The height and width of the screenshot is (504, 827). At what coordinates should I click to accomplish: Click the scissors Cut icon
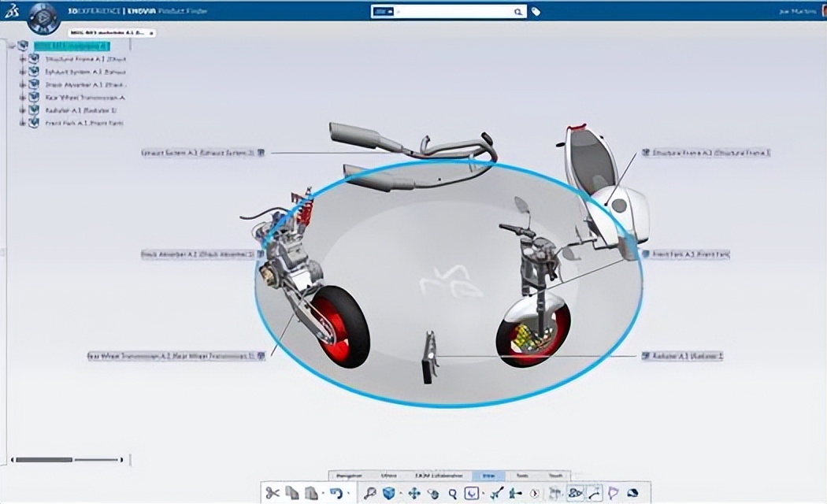click(x=273, y=493)
